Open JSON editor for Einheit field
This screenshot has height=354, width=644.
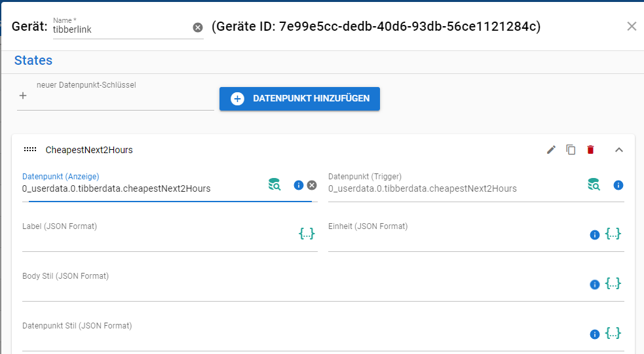pos(613,234)
